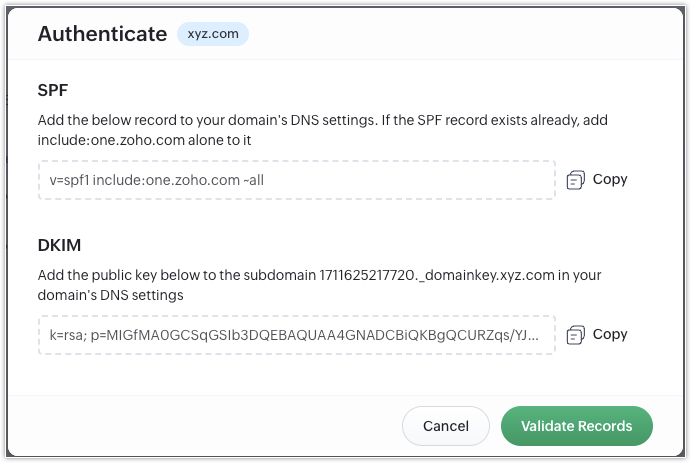Click the copy icon beside the DKIM key

(x=576, y=335)
